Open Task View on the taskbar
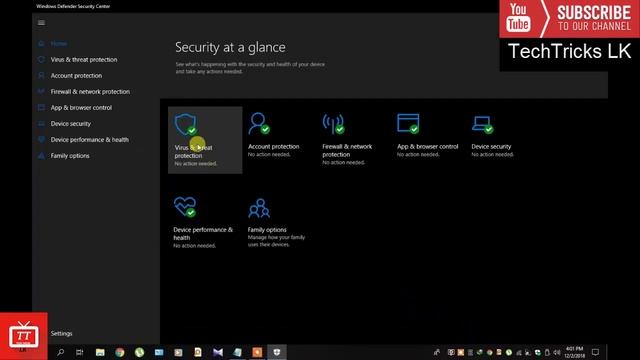This screenshot has height=360, width=640. click(80, 352)
